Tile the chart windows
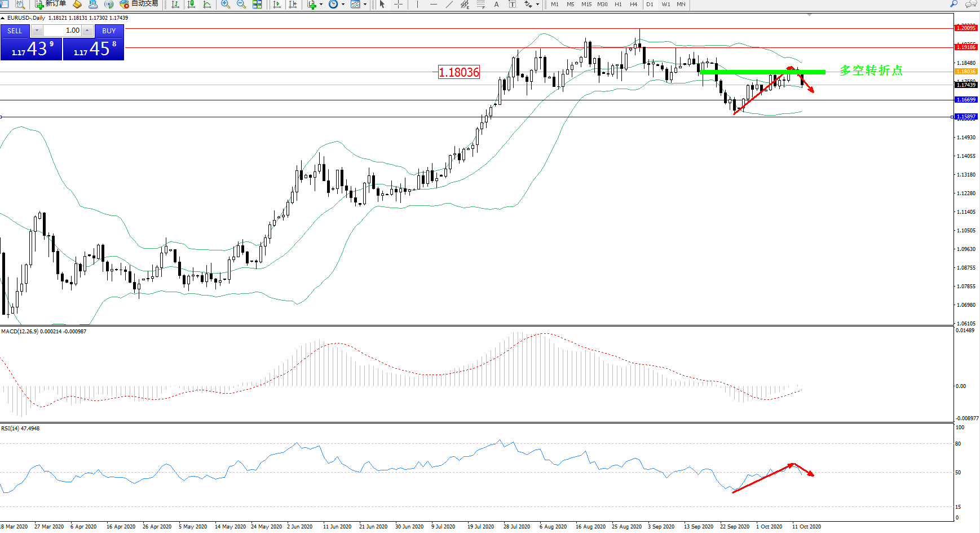980x533 pixels. coord(257,5)
